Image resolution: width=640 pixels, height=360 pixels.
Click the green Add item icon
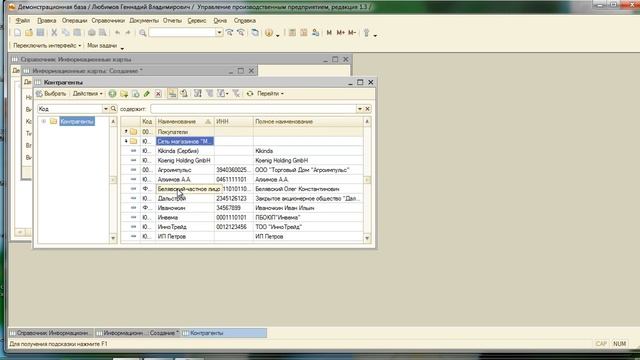click(x=112, y=94)
